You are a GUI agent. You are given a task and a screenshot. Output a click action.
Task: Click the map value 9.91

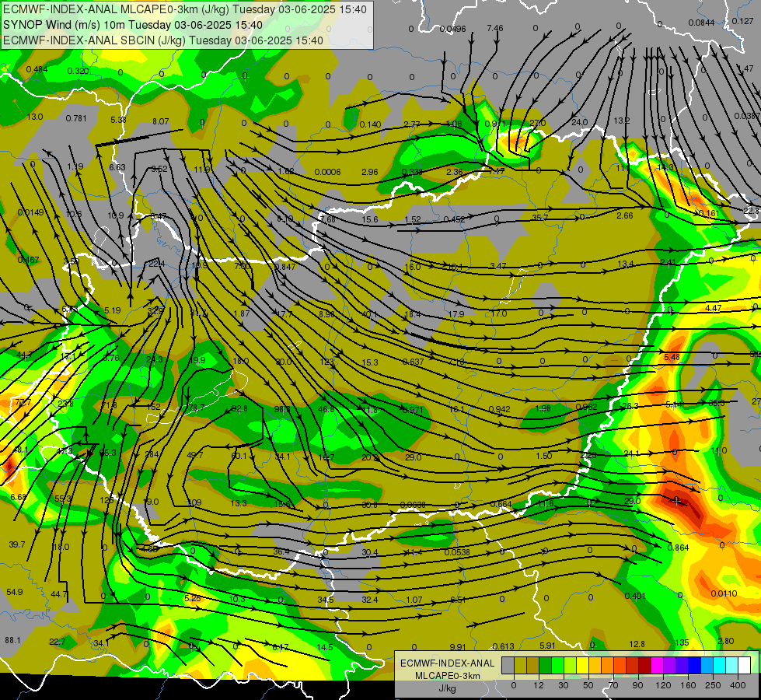pyautogui.click(x=458, y=647)
